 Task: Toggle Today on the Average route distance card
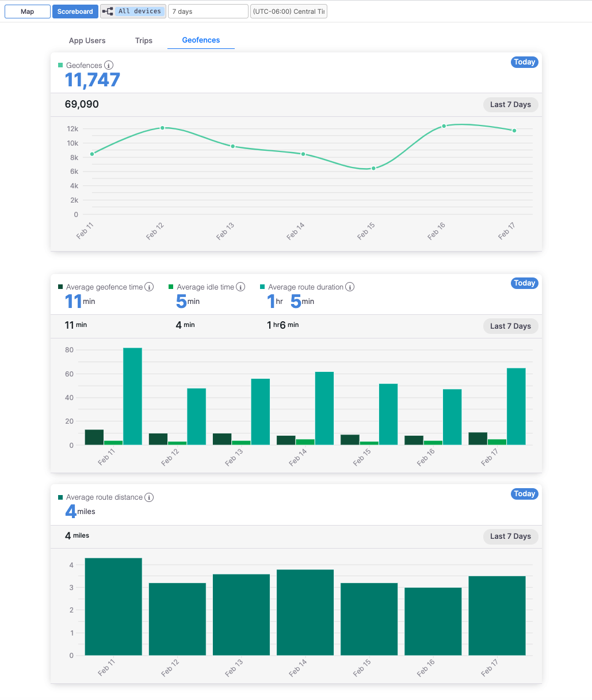524,493
